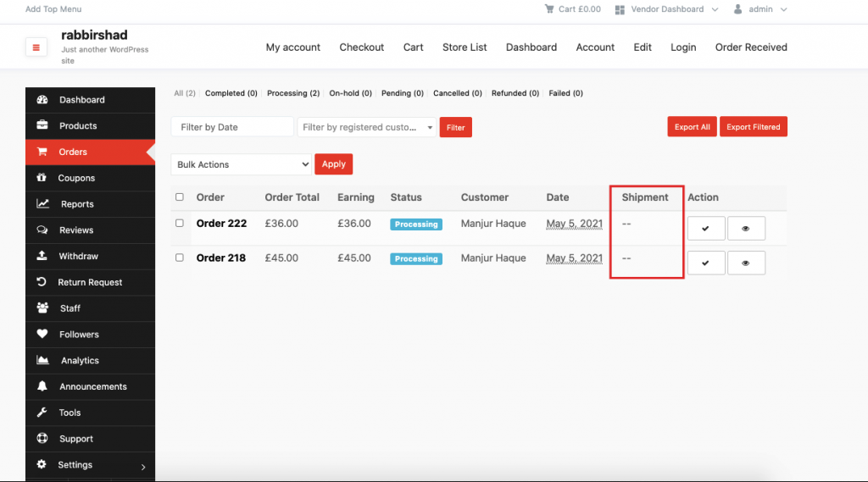Screen dimensions: 868x482
Task: Open the Edit nav link
Action: pos(643,47)
